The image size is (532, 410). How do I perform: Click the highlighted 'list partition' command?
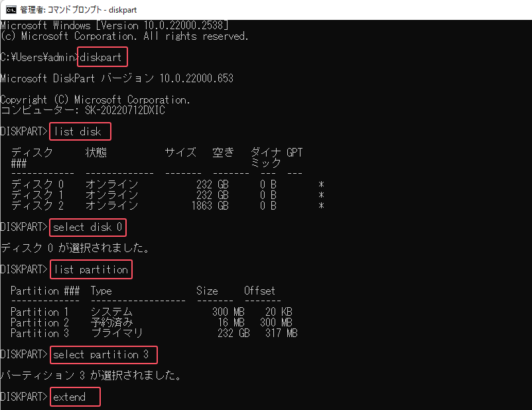pyautogui.click(x=91, y=269)
